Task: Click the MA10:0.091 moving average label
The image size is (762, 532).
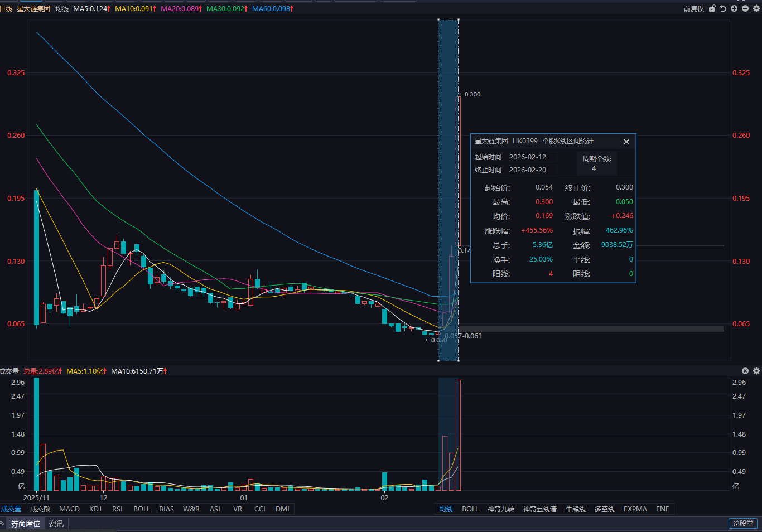Action: click(136, 9)
